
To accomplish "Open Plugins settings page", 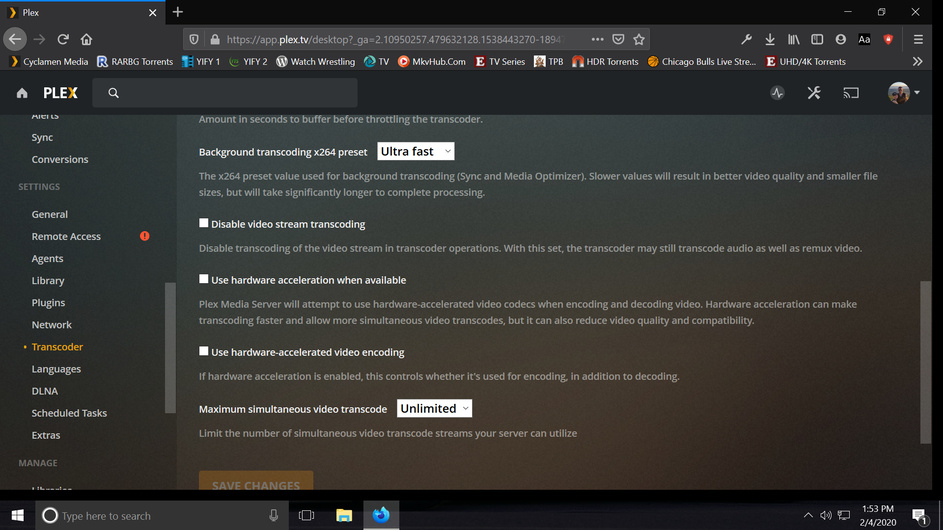I will tap(48, 303).
